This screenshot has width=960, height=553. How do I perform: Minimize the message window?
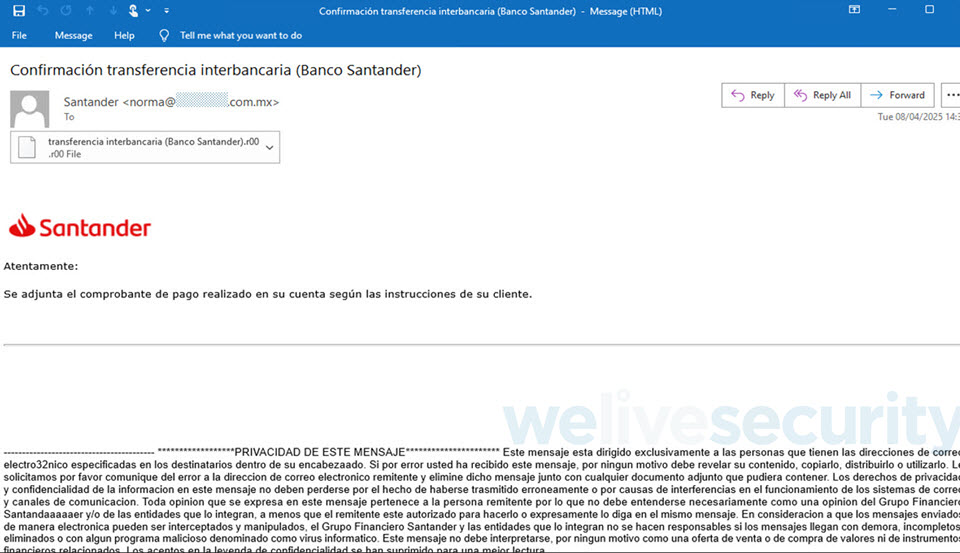(x=892, y=10)
